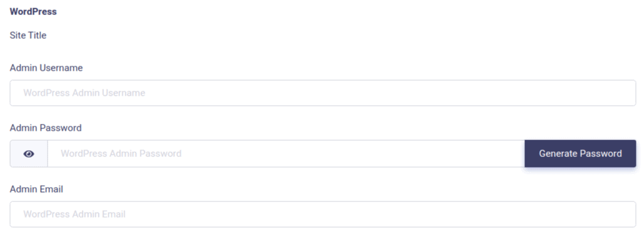Toggle password visibility with the eye icon
This screenshot has height=237, width=644.
point(29,154)
